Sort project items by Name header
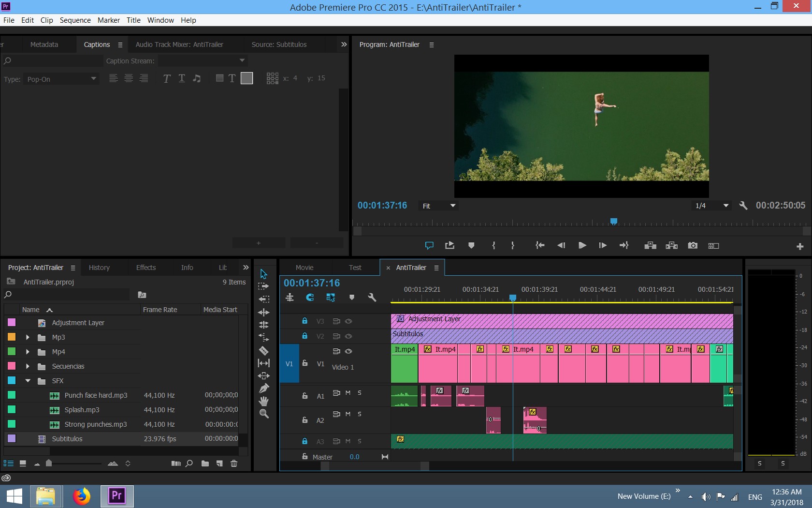The width and height of the screenshot is (812, 508). tap(31, 310)
